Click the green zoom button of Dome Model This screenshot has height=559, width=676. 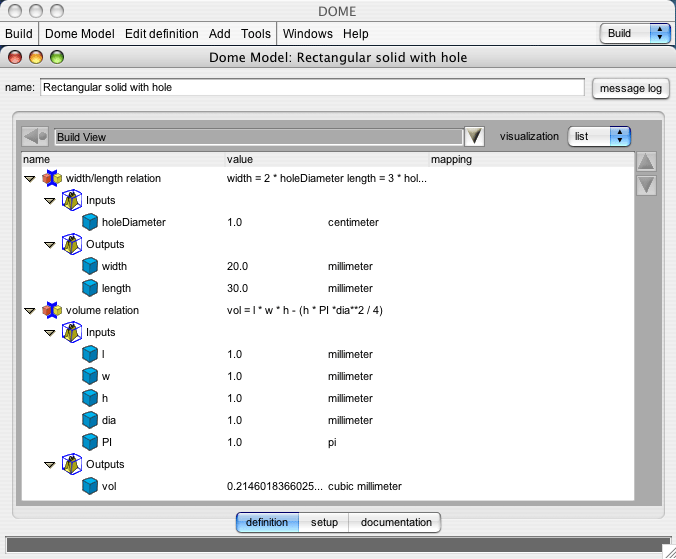[x=57, y=57]
